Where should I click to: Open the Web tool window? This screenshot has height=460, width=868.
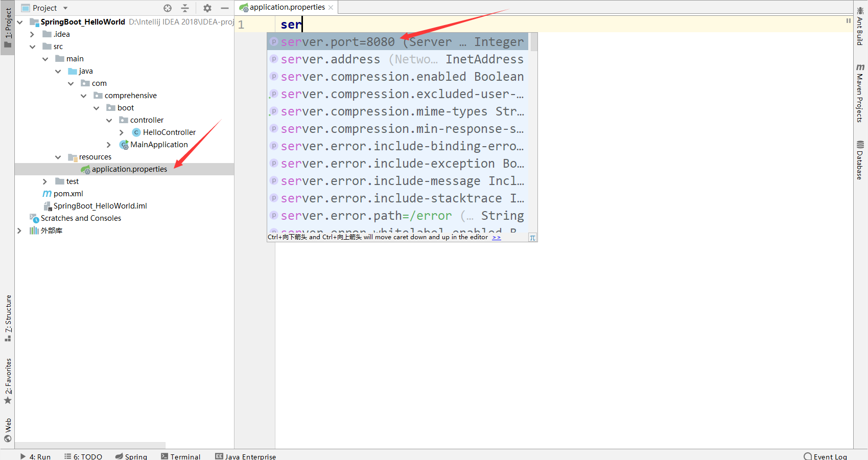[8, 430]
